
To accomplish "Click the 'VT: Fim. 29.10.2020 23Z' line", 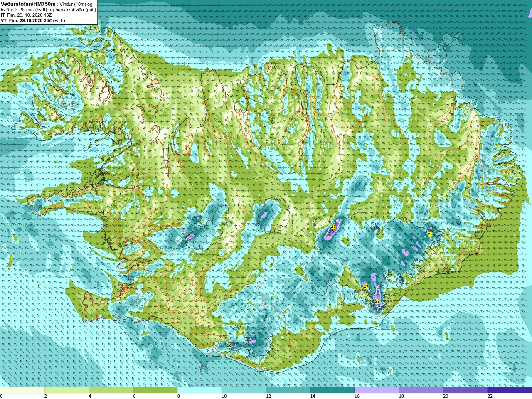I will (26, 20).
